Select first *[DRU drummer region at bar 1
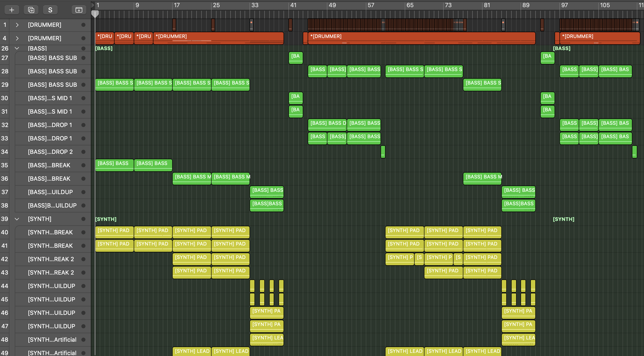The image size is (644, 356). point(104,38)
